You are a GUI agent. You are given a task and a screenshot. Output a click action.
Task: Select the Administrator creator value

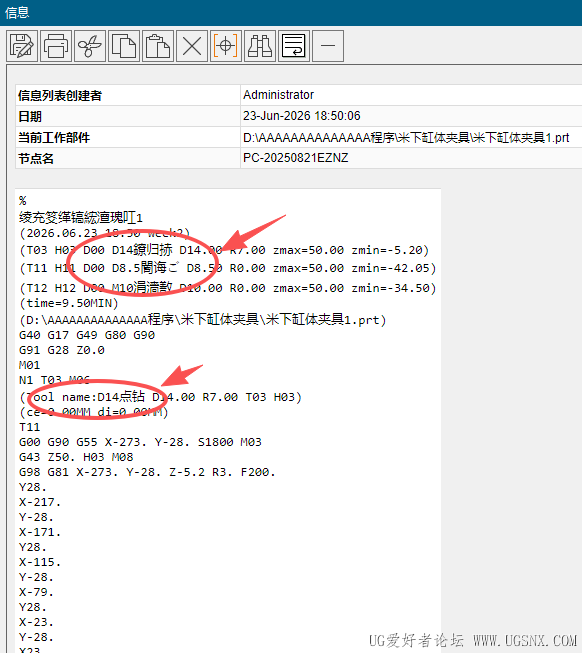[279, 95]
